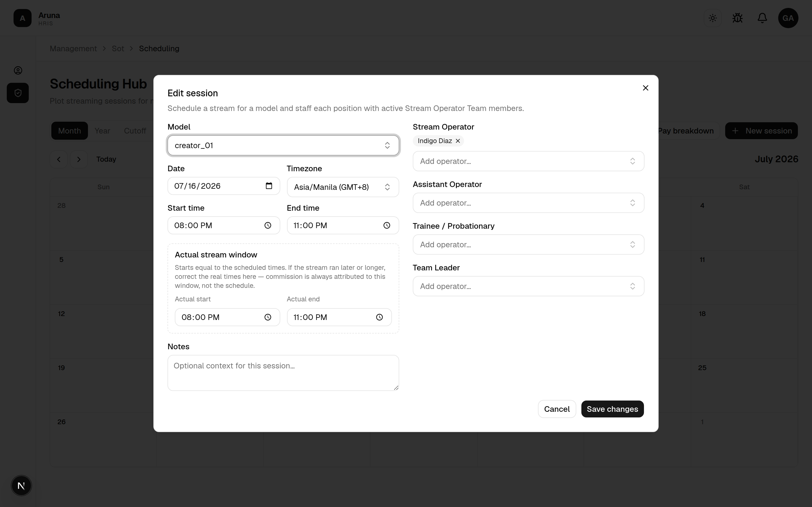The height and width of the screenshot is (507, 812).
Task: Cancel editing the session
Action: tap(557, 409)
